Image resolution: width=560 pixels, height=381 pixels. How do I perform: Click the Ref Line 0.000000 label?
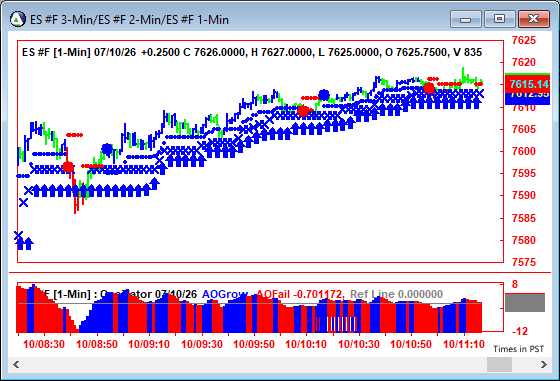(396, 294)
